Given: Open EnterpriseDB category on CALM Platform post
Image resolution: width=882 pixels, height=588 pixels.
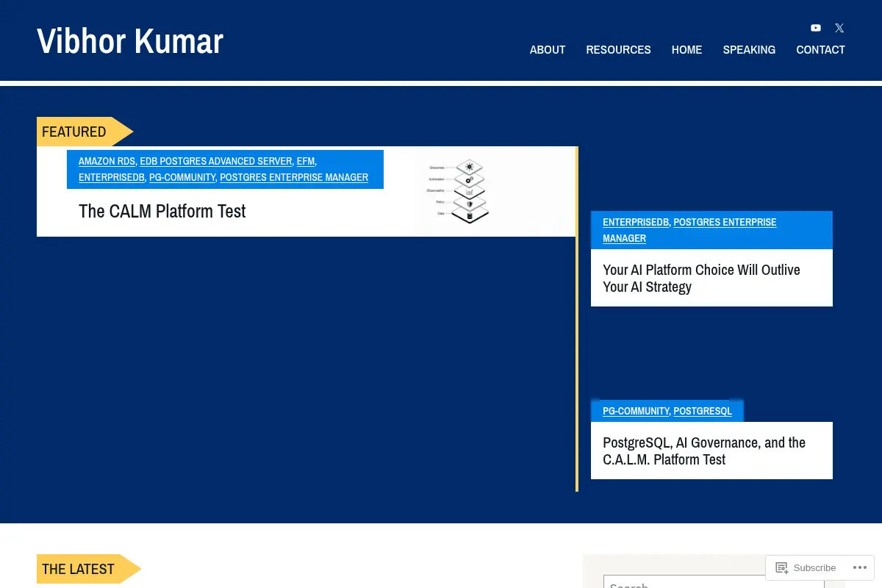Looking at the screenshot, I should (112, 177).
